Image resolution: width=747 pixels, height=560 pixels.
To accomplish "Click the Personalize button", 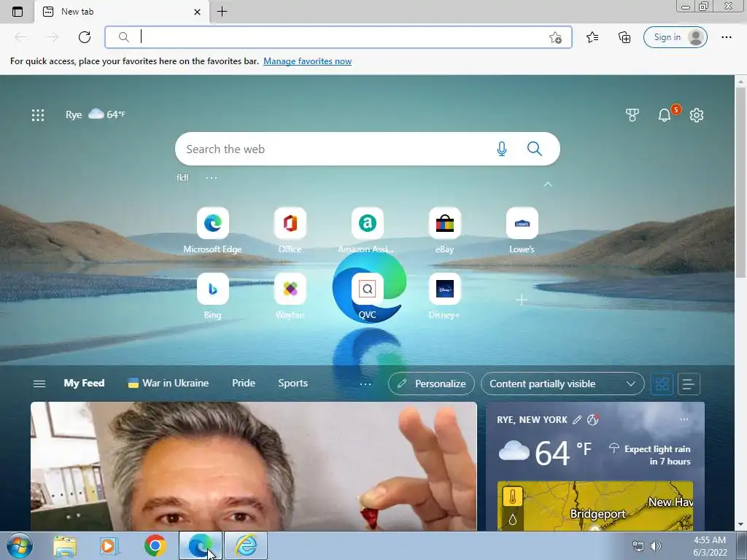I will [x=431, y=384].
